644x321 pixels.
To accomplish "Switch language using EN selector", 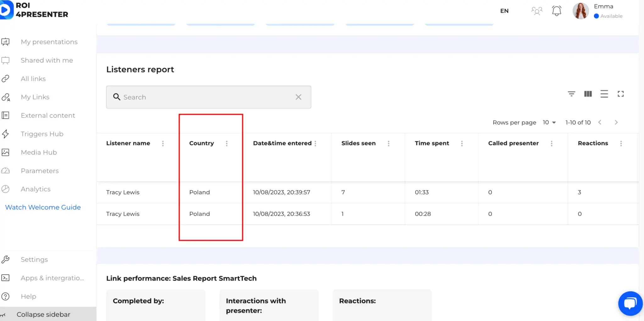I will [x=504, y=11].
